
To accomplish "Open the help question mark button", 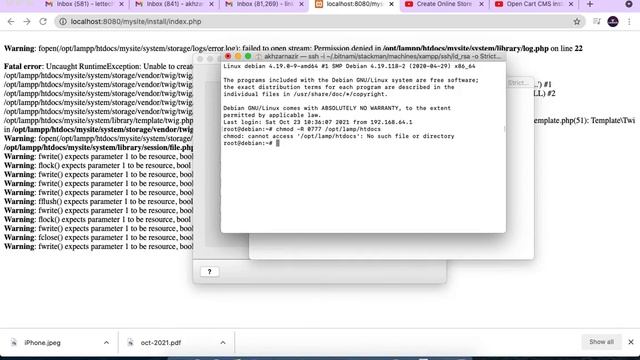I will pyautogui.click(x=209, y=272).
